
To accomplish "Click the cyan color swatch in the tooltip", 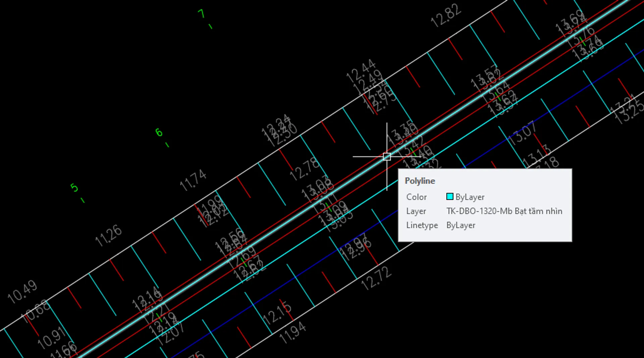I will 450,196.
